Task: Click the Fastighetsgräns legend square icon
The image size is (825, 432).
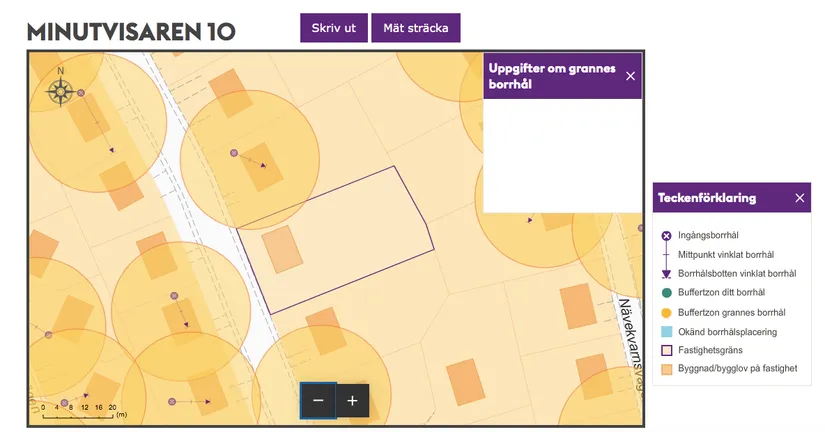Action: pyautogui.click(x=666, y=350)
